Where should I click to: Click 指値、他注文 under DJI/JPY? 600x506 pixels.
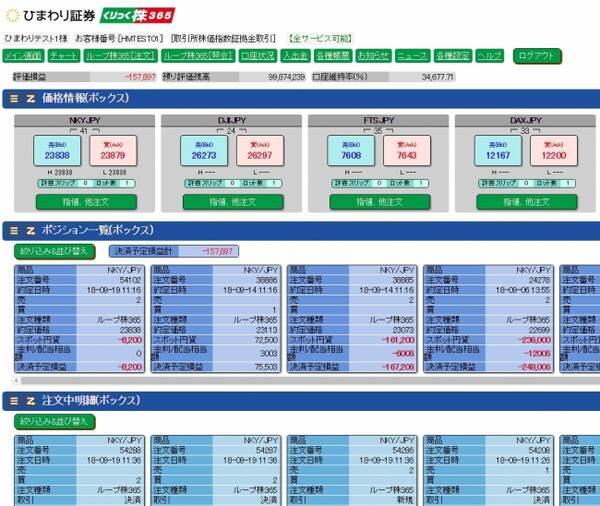click(x=233, y=202)
